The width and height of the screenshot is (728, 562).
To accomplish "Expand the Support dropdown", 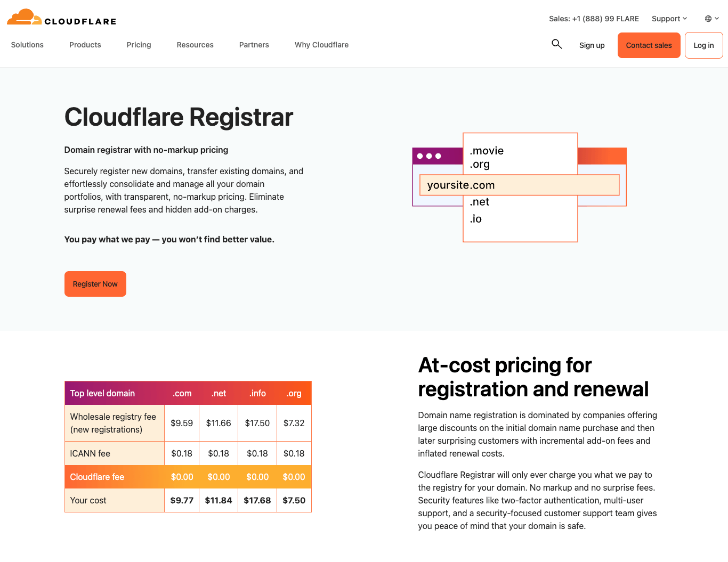I will click(x=669, y=19).
